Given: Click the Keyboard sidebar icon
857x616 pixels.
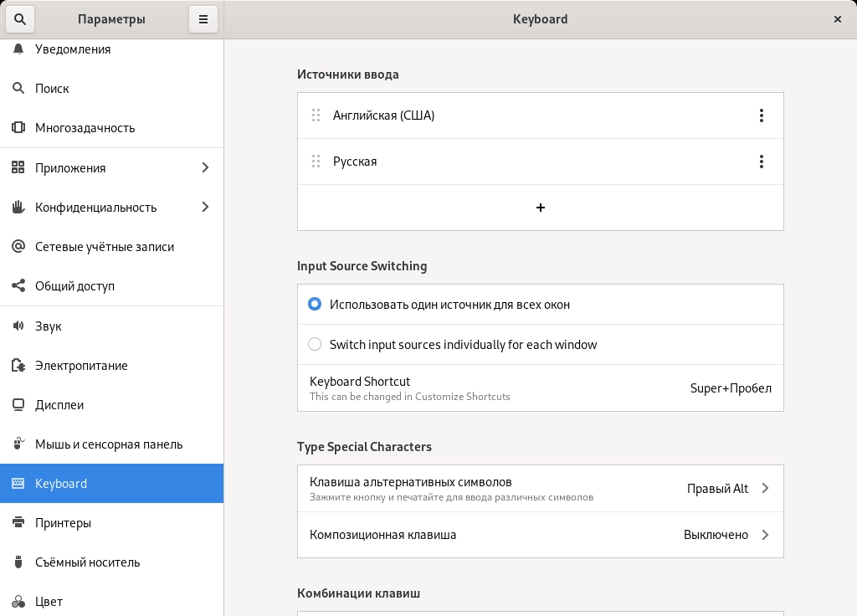Looking at the screenshot, I should (18, 483).
